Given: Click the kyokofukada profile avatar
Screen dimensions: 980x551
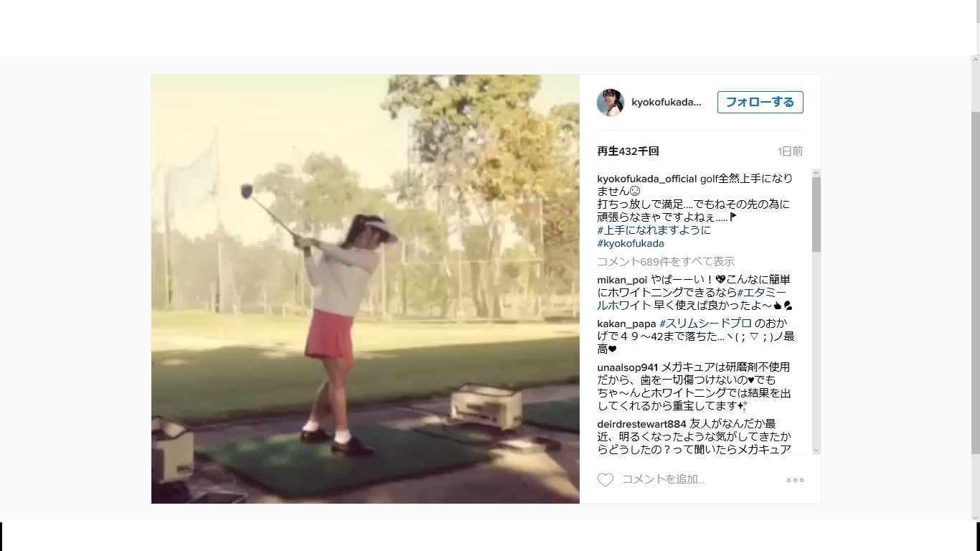Looking at the screenshot, I should click(x=611, y=103).
